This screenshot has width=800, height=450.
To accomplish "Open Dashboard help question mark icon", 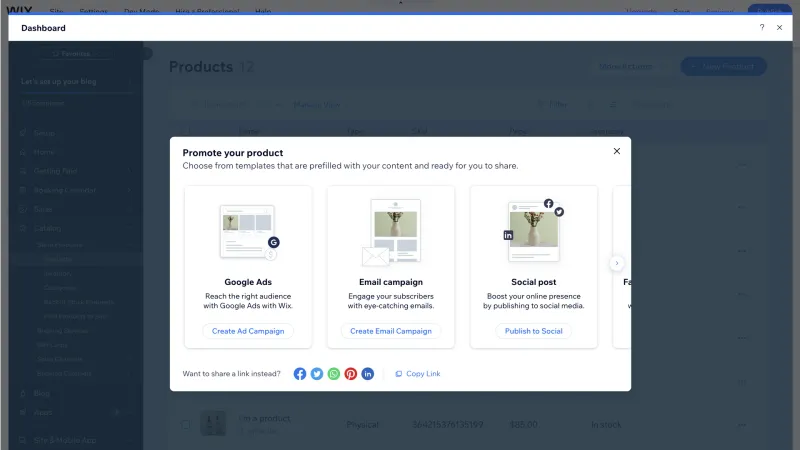I will [x=762, y=28].
